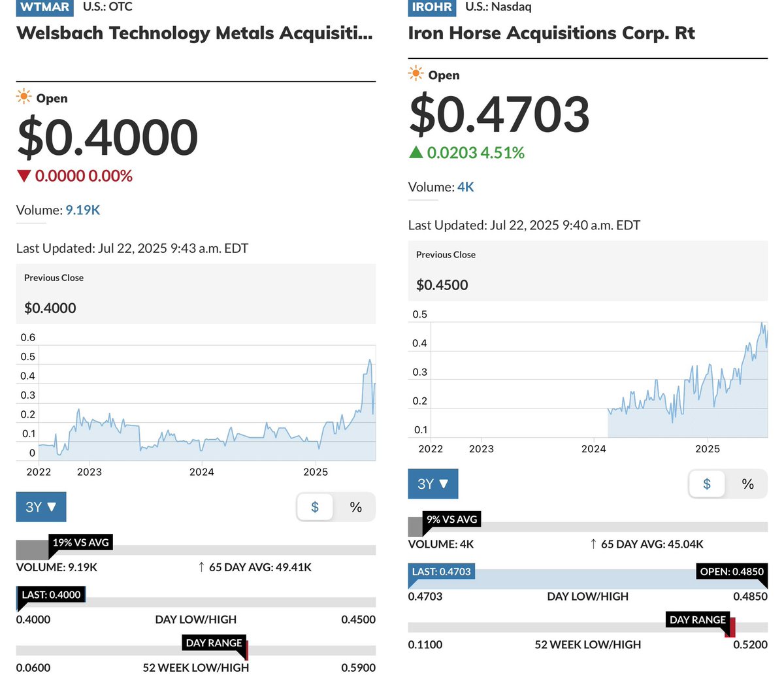Click the Iron Horse Acquisitions Corp. Rt title
The height and width of the screenshot is (679, 784).
click(551, 33)
